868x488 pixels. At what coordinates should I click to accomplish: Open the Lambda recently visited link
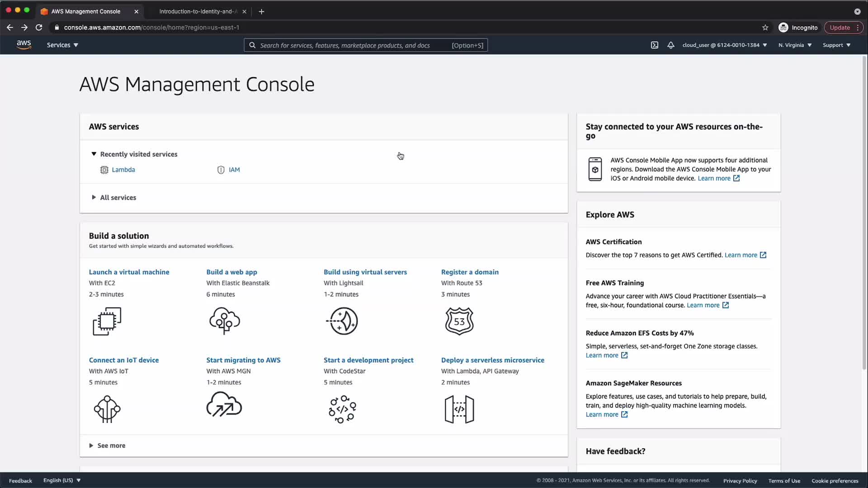coord(123,170)
